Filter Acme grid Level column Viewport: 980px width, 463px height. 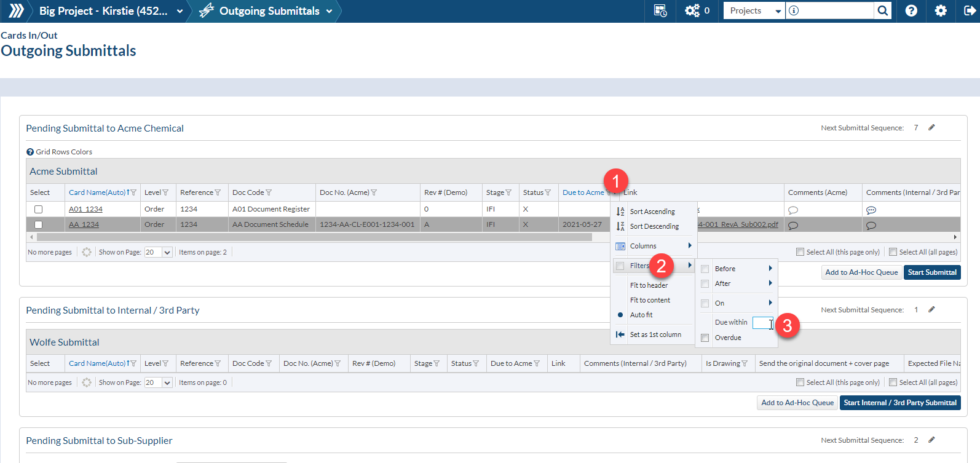[165, 192]
